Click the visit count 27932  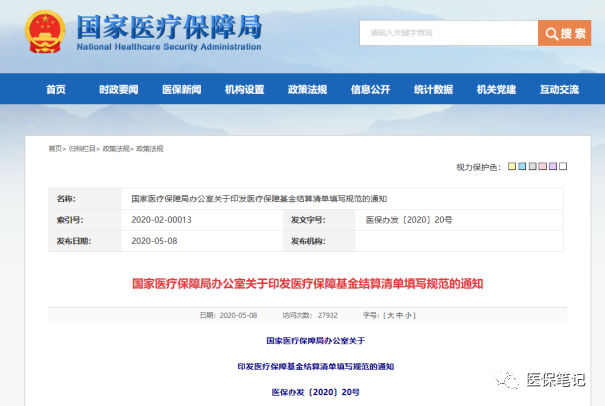(328, 316)
